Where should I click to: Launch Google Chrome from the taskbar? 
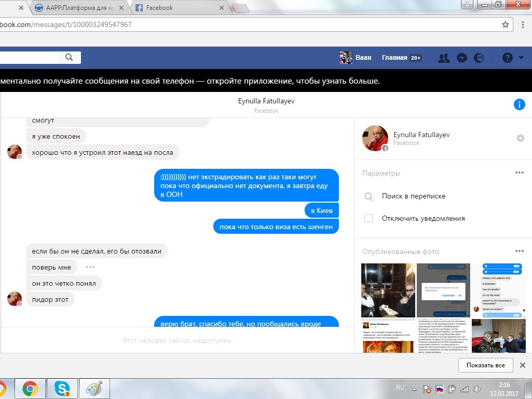click(x=30, y=389)
